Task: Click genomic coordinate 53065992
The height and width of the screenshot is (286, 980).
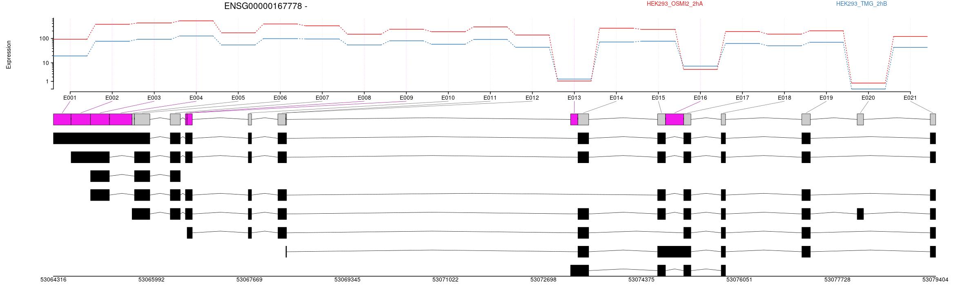Action: [151, 280]
